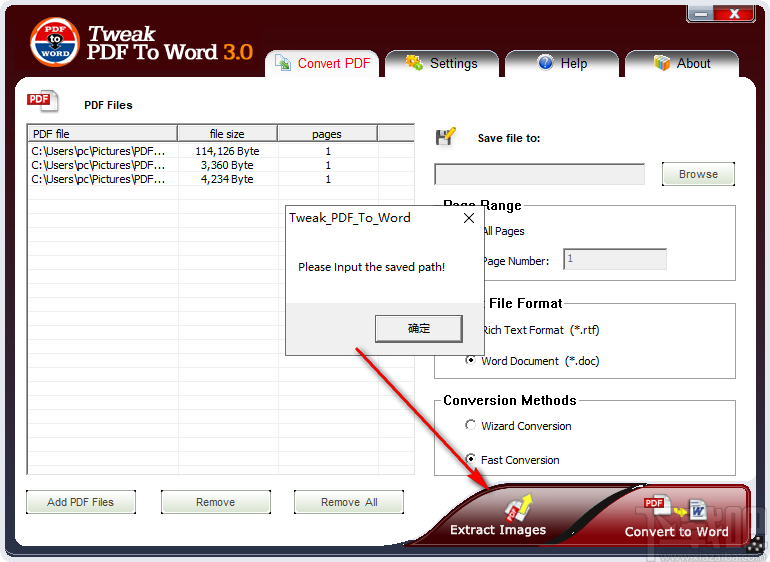The width and height of the screenshot is (770, 562).
Task: Click the 确定 confirmation button
Action: (419, 329)
